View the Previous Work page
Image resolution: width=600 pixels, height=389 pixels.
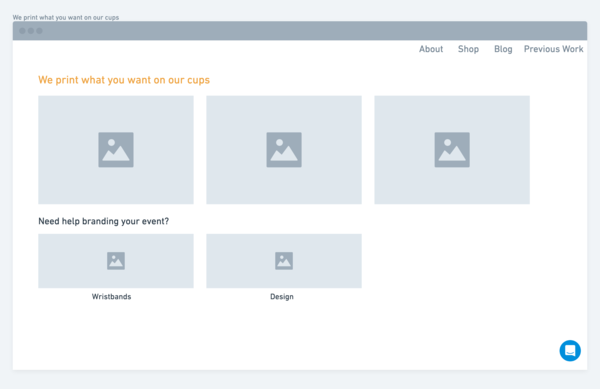[553, 49]
